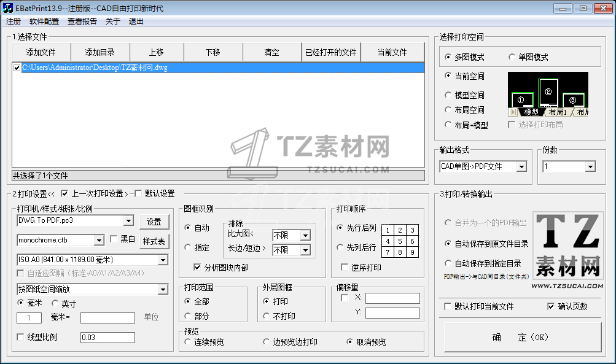Toggle 上一次打印设置 checkbox

pyautogui.click(x=64, y=193)
